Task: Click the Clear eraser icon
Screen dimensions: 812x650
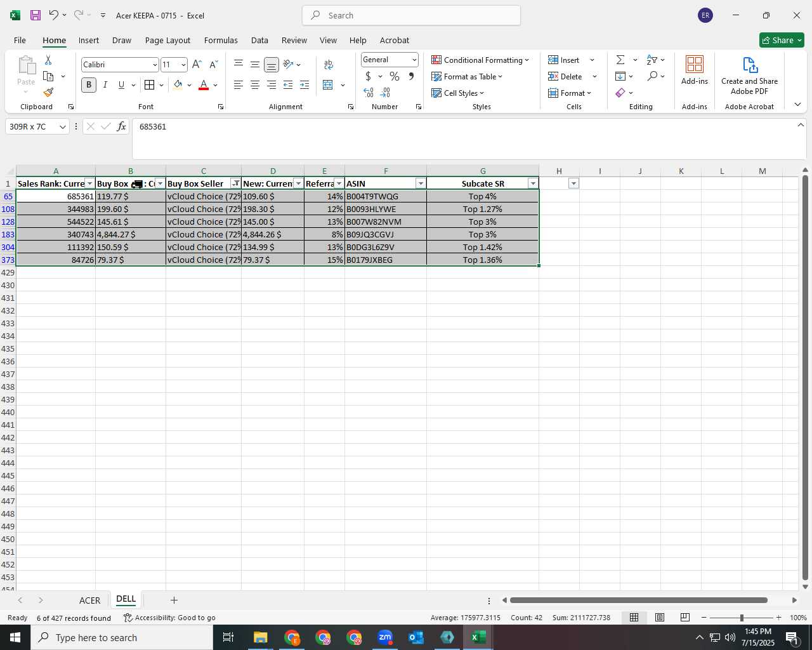Action: pos(620,93)
